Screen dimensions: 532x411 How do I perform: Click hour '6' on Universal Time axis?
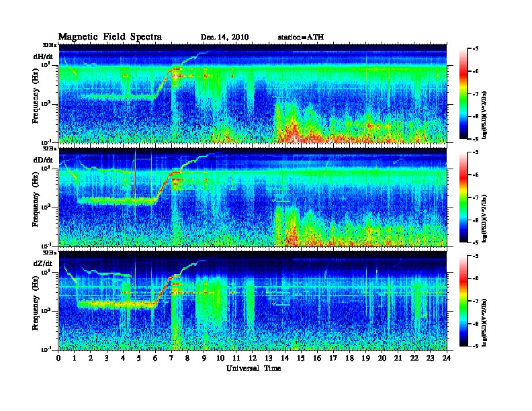155,358
